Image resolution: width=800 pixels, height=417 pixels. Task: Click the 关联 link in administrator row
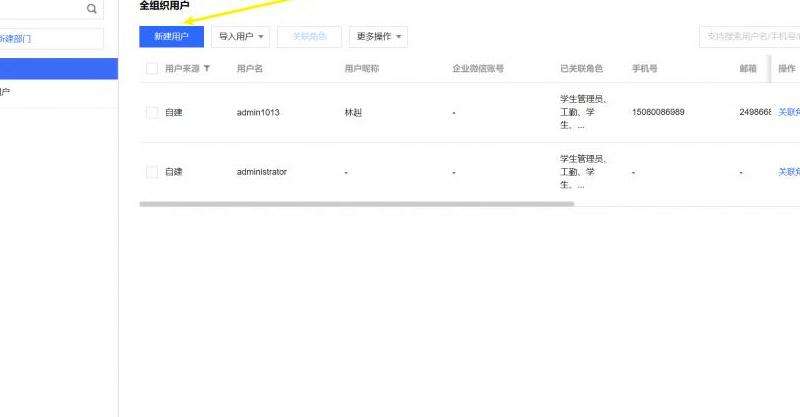click(789, 172)
